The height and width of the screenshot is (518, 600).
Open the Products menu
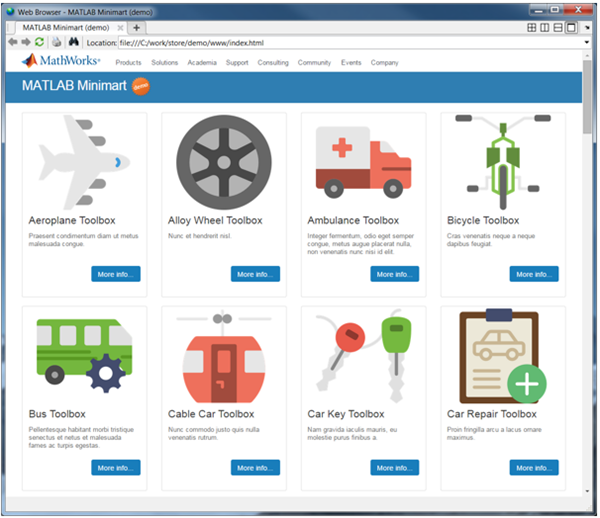point(128,63)
